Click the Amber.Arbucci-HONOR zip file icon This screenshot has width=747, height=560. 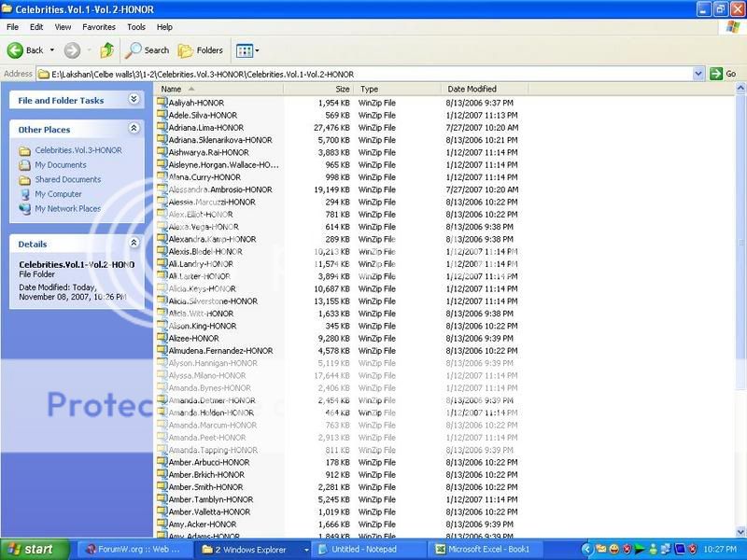tap(162, 462)
